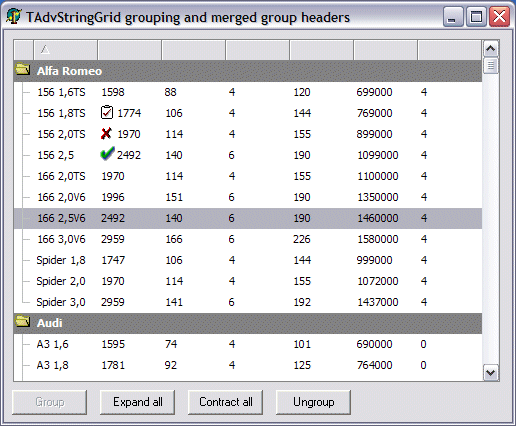The image size is (516, 426).
Task: Click the 101 cell in A3 1,6 row
Action: [x=302, y=344]
